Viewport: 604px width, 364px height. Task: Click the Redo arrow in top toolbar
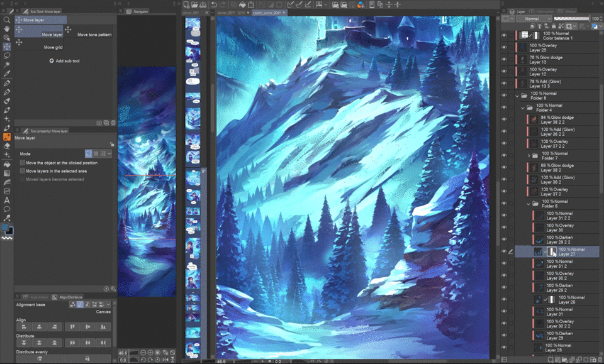click(x=223, y=4)
